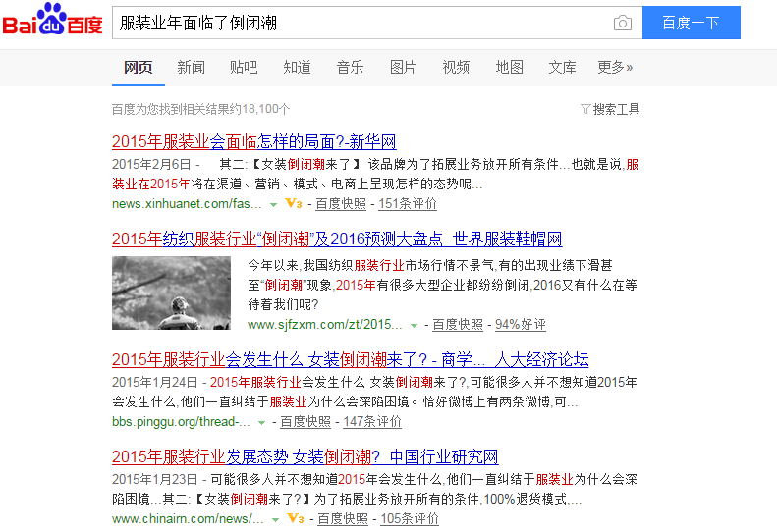Open the 新华网 result about 2015年服装业
Image resolution: width=777 pixels, height=532 pixels.
(254, 142)
